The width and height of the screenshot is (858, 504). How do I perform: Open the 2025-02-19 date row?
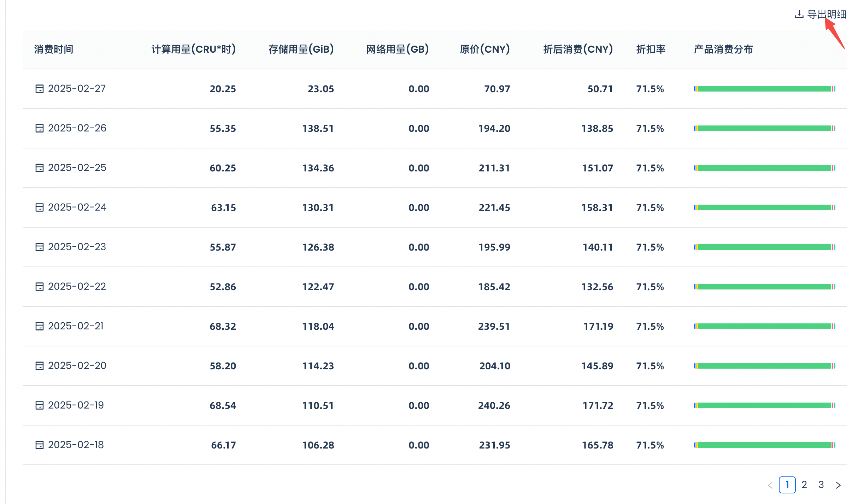tap(76, 405)
